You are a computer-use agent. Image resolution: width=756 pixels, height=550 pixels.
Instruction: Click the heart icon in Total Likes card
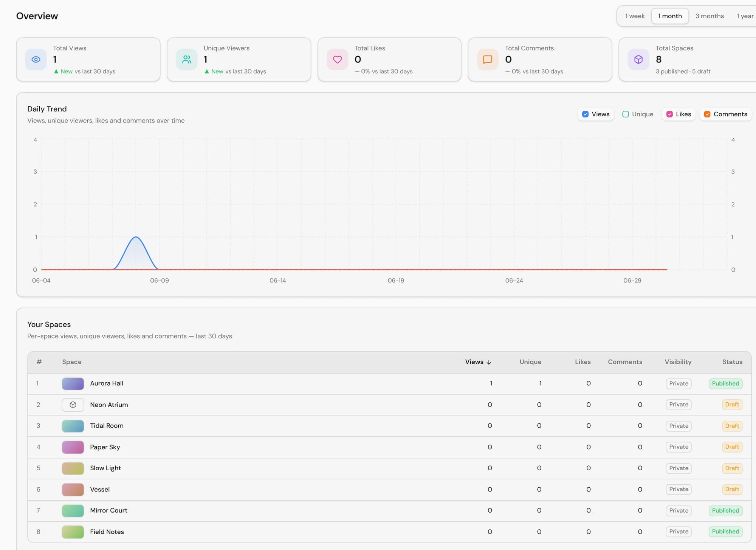pyautogui.click(x=337, y=60)
